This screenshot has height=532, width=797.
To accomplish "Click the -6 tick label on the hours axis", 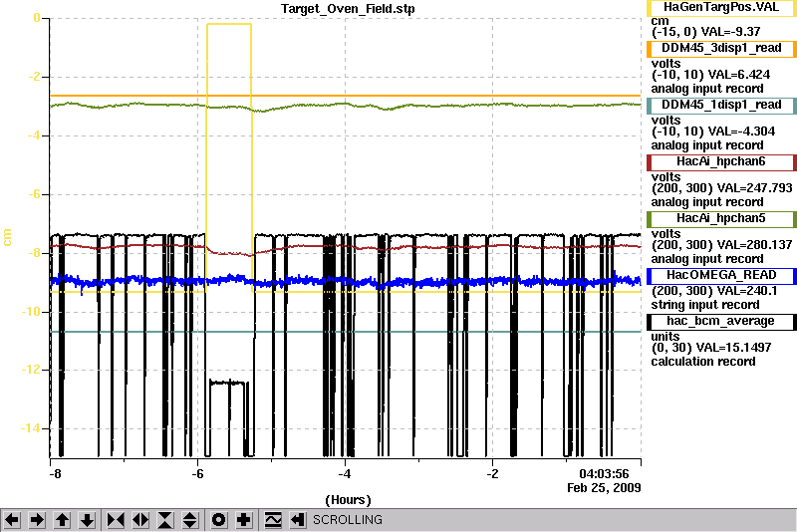I will click(x=197, y=474).
